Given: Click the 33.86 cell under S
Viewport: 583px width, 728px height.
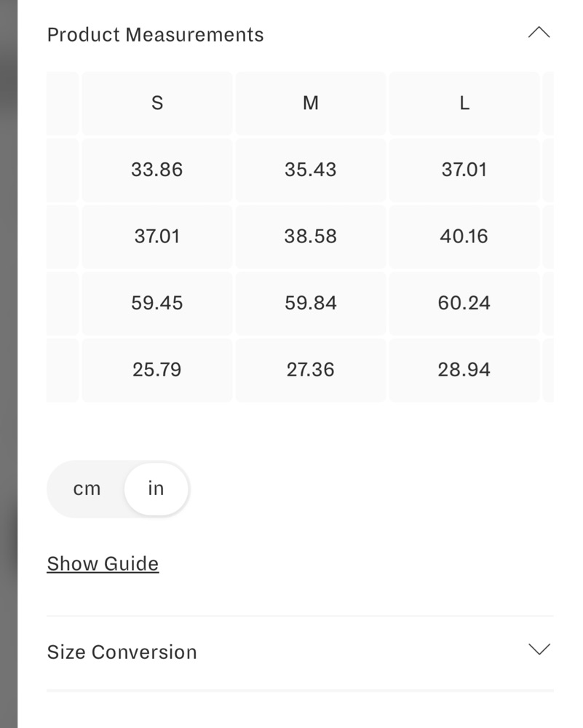Looking at the screenshot, I should pyautogui.click(x=157, y=170).
